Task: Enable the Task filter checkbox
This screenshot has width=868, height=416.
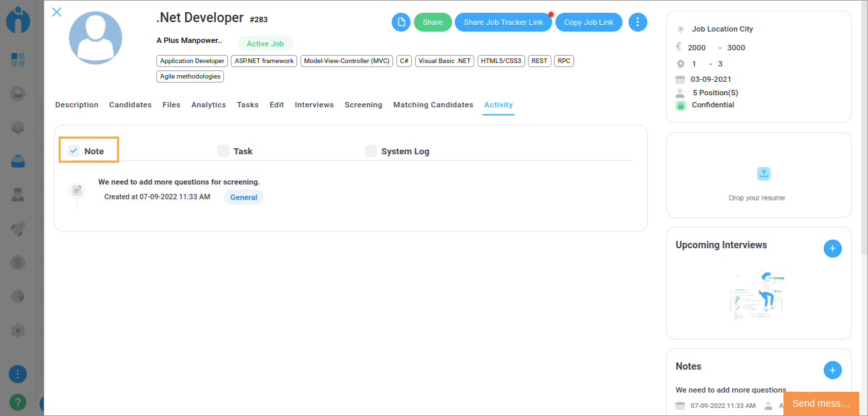Action: point(223,151)
